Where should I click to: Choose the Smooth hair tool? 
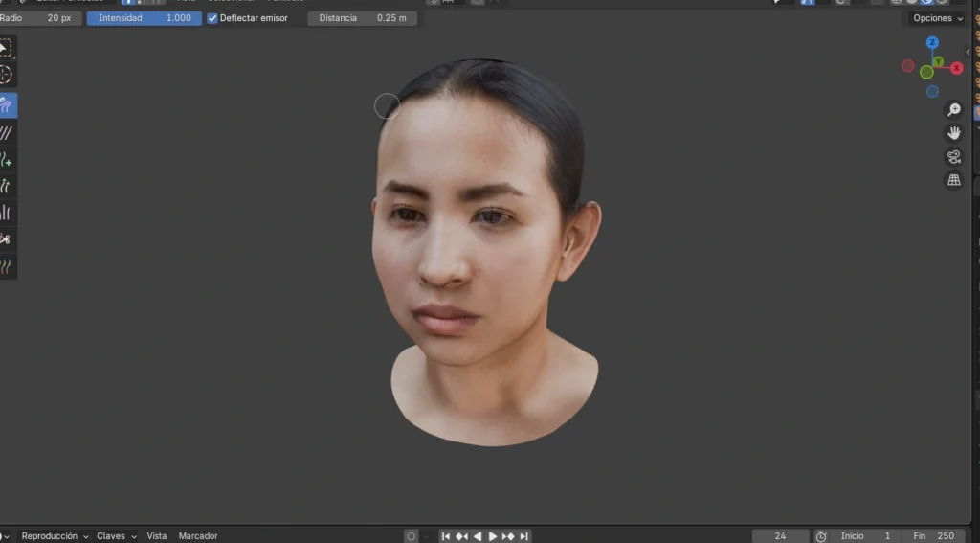[7, 132]
